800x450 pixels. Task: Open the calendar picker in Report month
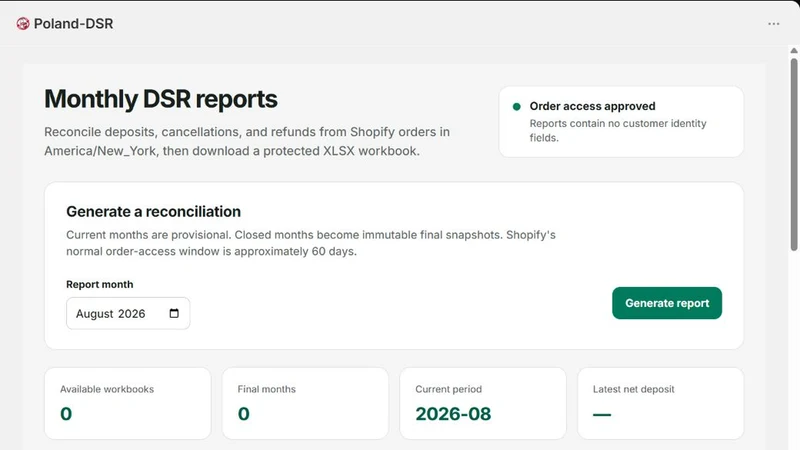coord(174,313)
